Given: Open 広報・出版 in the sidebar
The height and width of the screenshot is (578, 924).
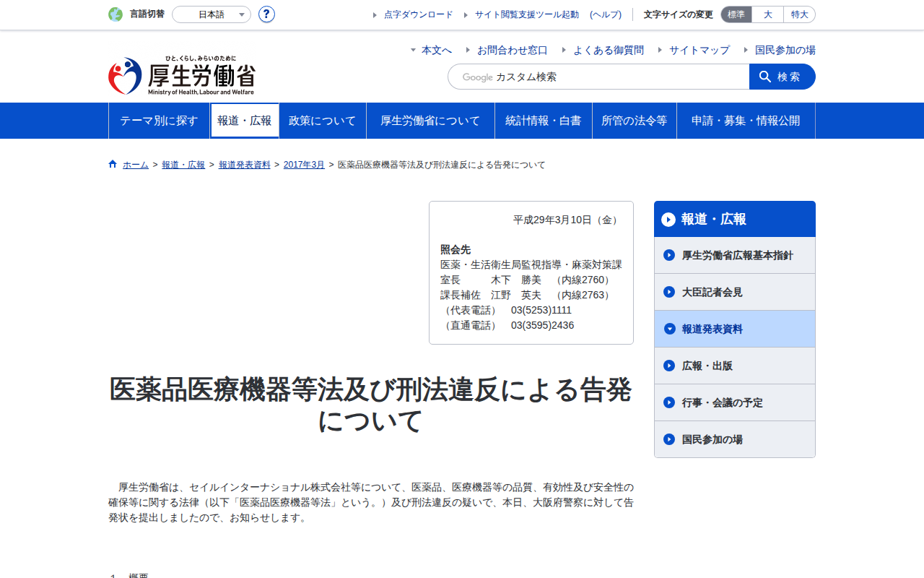Looking at the screenshot, I should click(735, 366).
